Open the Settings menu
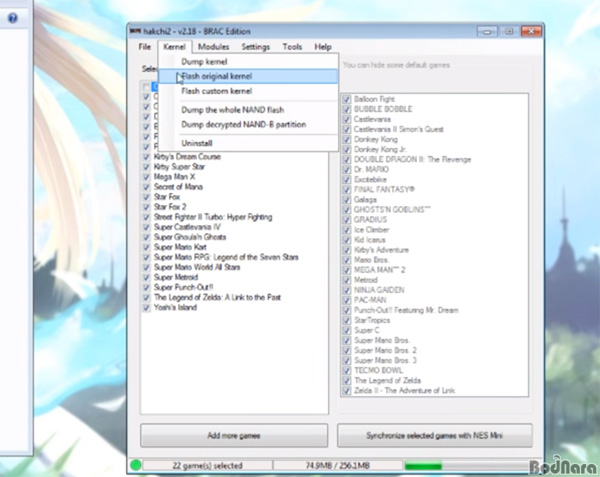This screenshot has height=477, width=600. tap(256, 47)
